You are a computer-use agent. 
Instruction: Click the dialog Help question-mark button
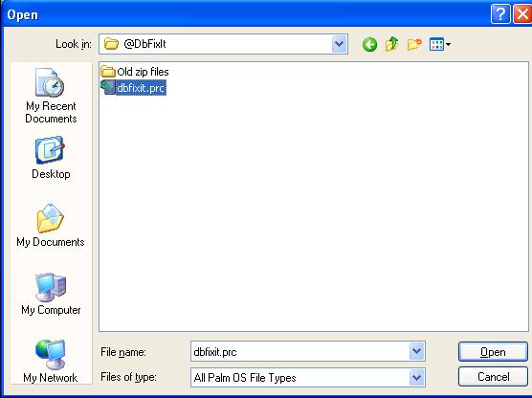coord(500,14)
